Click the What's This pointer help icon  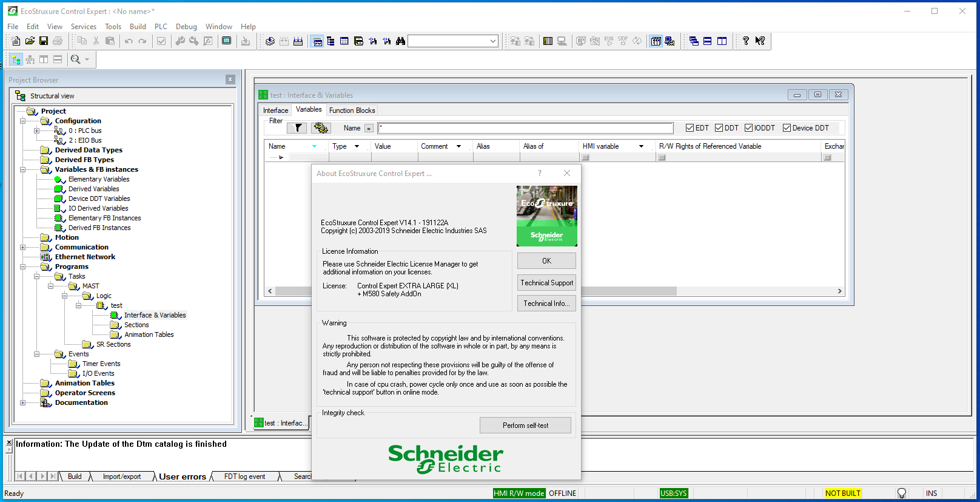pyautogui.click(x=760, y=41)
